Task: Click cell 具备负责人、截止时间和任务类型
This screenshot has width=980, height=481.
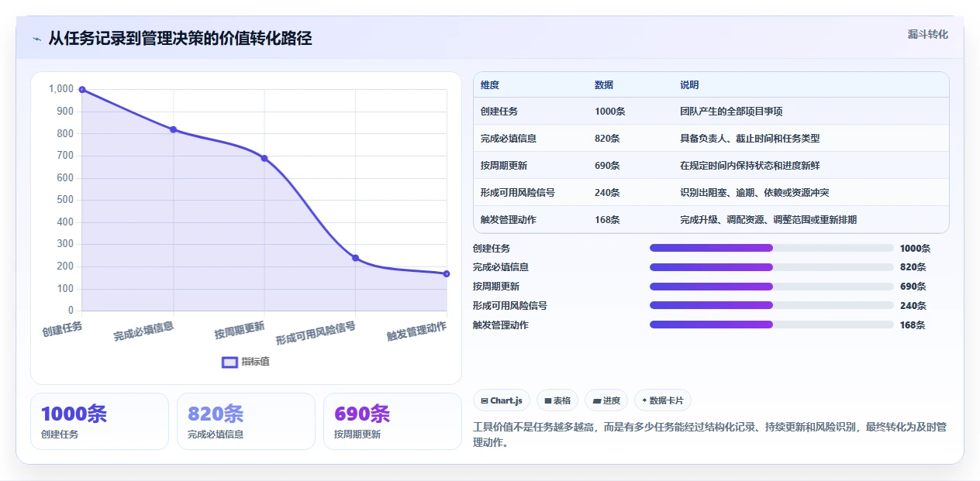Action: click(x=750, y=139)
